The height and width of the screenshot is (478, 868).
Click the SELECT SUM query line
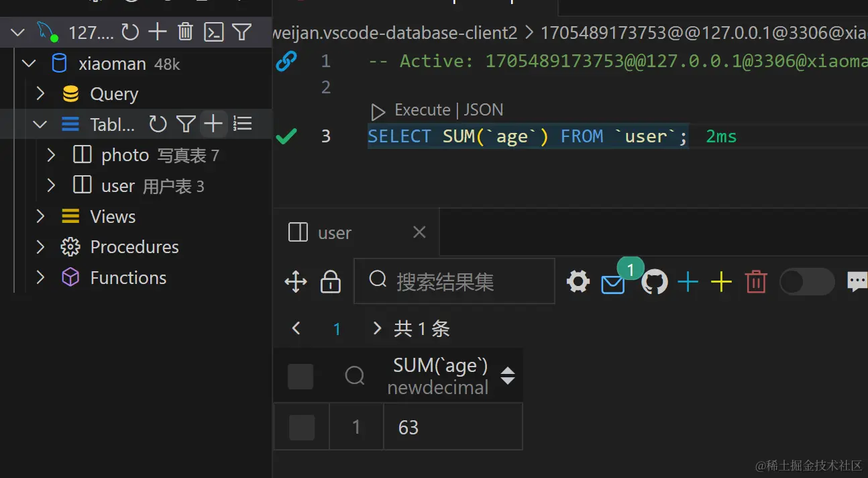click(x=528, y=136)
